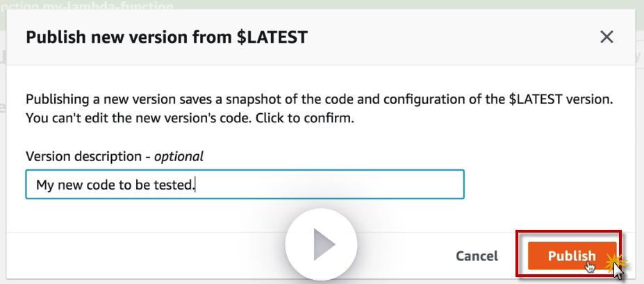
Task: Close the Publish new version dialog
Action: 606,37
